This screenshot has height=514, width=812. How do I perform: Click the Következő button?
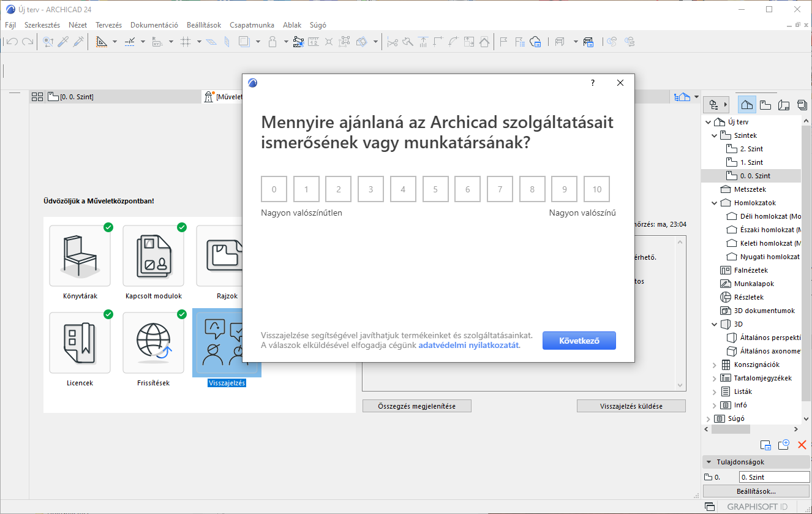[x=579, y=341]
